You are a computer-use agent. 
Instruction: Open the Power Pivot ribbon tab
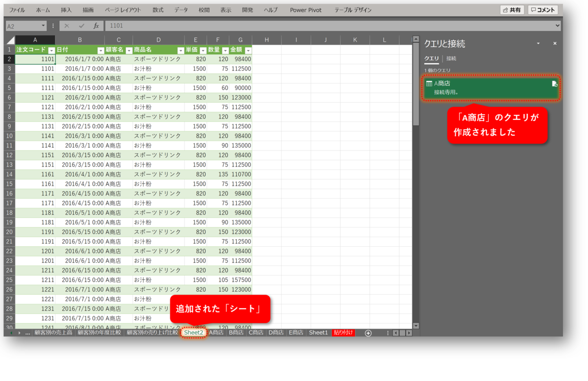tap(305, 9)
